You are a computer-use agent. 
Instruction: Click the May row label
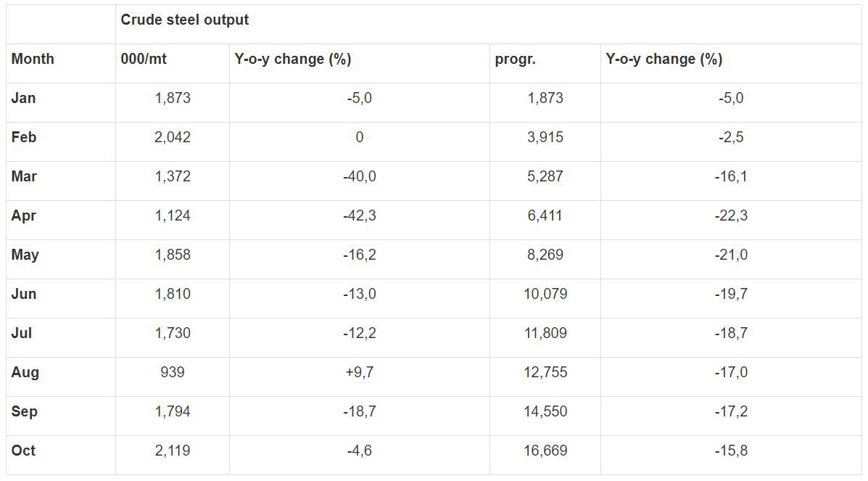25,255
